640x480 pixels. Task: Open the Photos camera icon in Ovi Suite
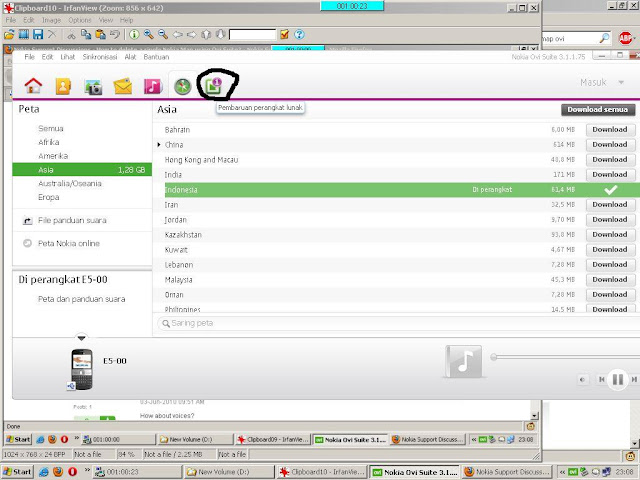click(x=93, y=87)
